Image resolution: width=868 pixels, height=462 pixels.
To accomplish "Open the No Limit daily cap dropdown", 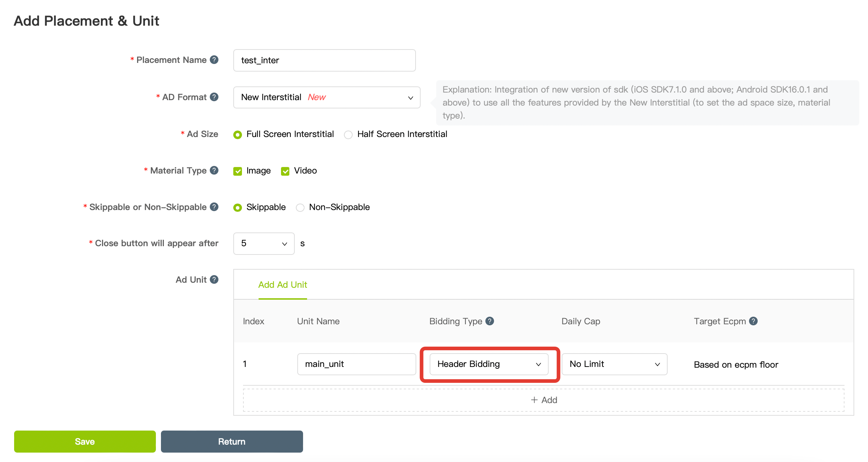I will click(x=614, y=364).
